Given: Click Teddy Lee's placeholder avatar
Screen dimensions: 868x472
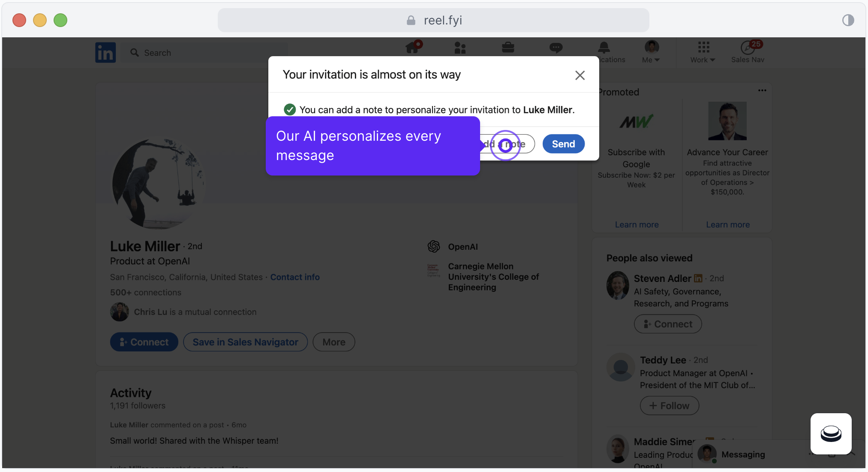Looking at the screenshot, I should 621,367.
